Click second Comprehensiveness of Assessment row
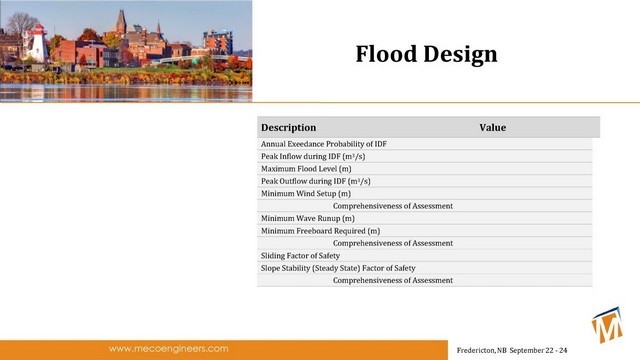 (424, 243)
